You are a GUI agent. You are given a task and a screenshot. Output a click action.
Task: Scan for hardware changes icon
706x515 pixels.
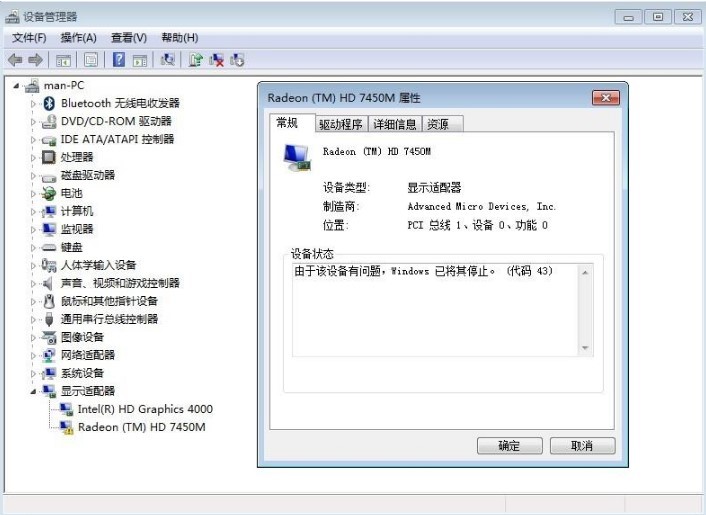168,59
